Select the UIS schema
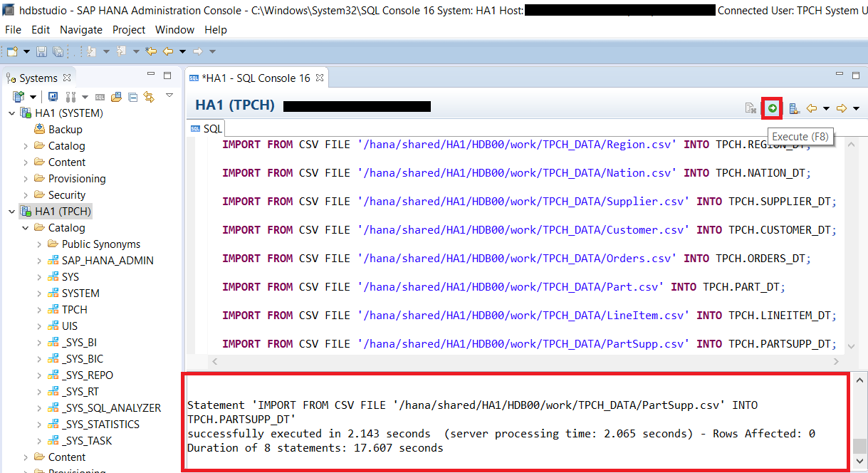This screenshot has width=868, height=473. 63,326
